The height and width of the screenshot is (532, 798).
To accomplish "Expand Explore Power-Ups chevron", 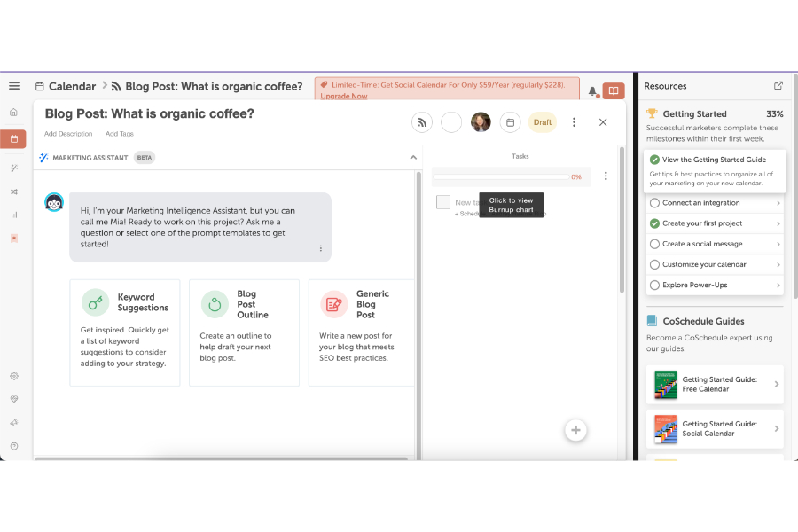I will coord(778,286).
